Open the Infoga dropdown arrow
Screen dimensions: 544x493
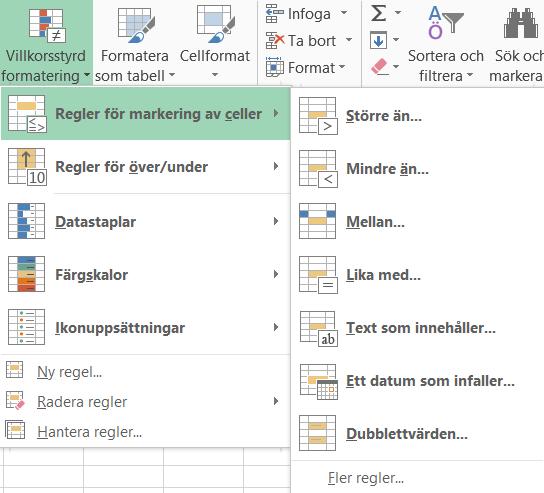coord(344,13)
